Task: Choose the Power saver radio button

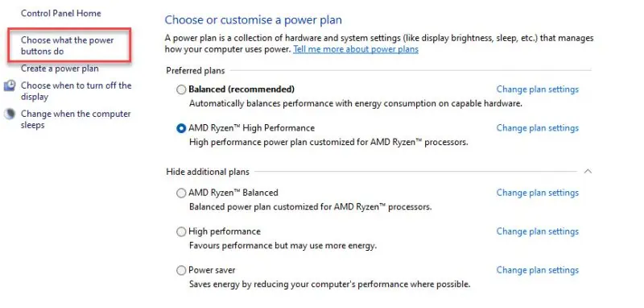Action: pos(181,271)
